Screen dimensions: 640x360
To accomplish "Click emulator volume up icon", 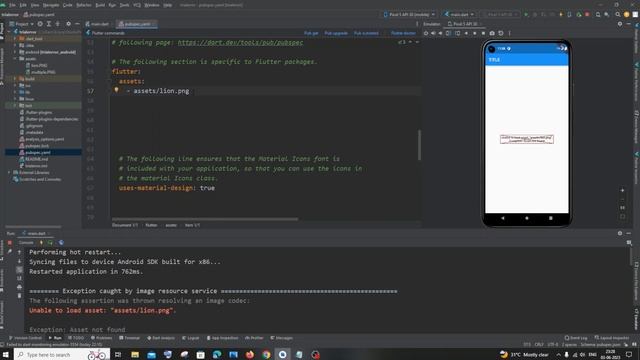I will pos(433,33).
